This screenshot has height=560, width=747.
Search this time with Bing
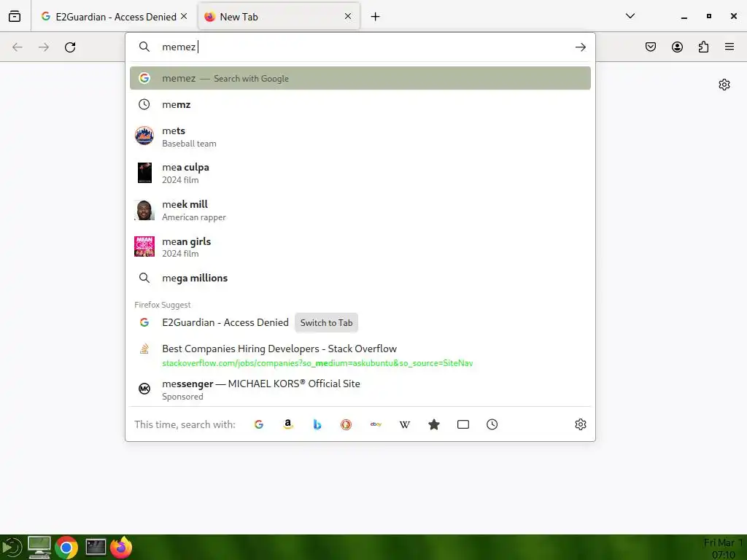[x=317, y=424]
